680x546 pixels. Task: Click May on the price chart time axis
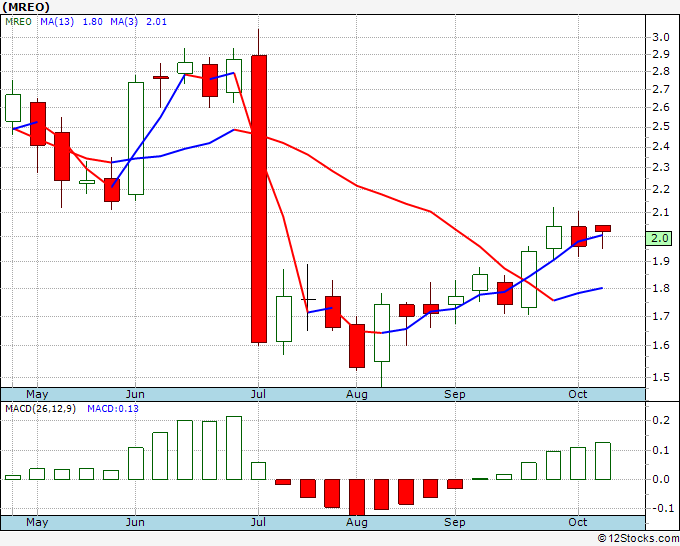click(x=37, y=394)
